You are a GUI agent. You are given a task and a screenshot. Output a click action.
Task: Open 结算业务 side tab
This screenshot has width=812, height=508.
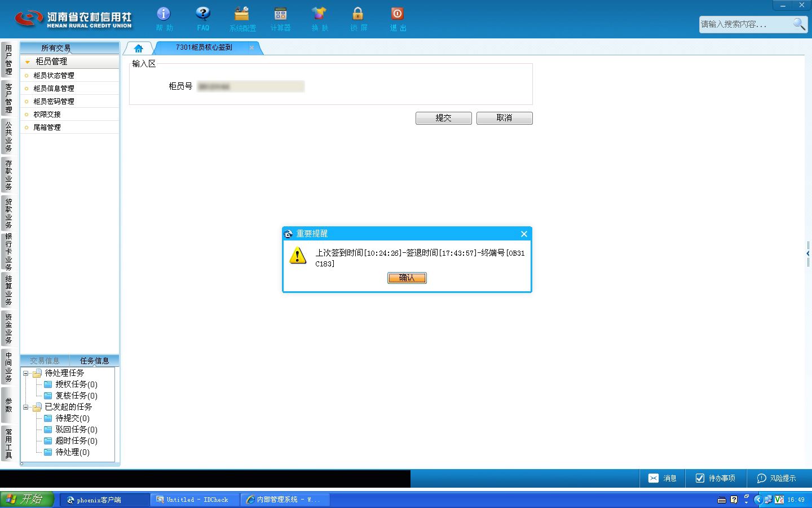8,290
